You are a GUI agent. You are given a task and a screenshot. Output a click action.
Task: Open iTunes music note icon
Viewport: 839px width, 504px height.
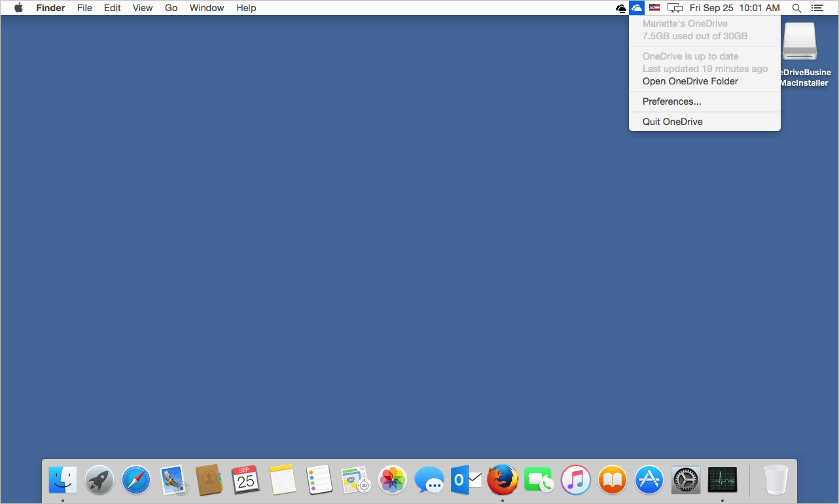point(576,480)
